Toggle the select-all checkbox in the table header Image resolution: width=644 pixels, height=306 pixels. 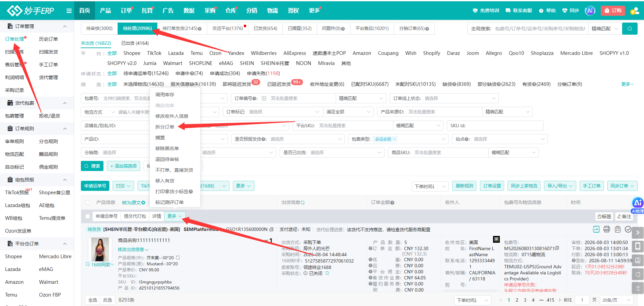(x=88, y=203)
